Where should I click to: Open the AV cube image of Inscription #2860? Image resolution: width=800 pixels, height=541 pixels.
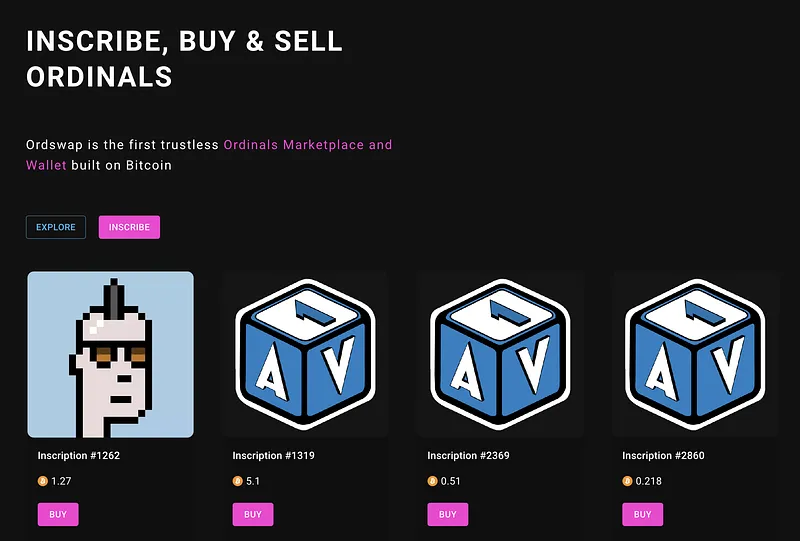[695, 355]
